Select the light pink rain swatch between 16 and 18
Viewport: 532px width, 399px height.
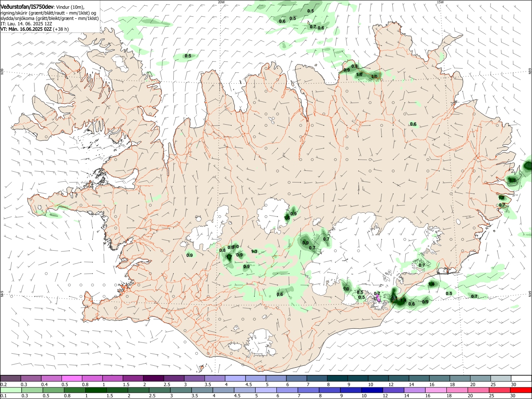pos(436,390)
